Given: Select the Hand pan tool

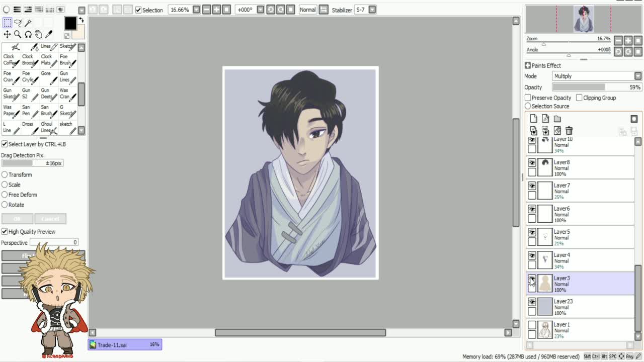Looking at the screenshot, I should (x=38, y=34).
